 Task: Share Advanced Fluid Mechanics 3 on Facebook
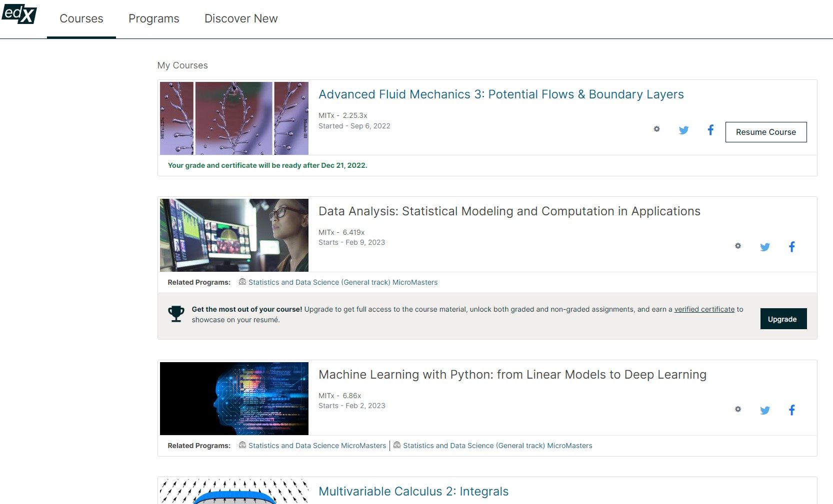[x=710, y=130]
